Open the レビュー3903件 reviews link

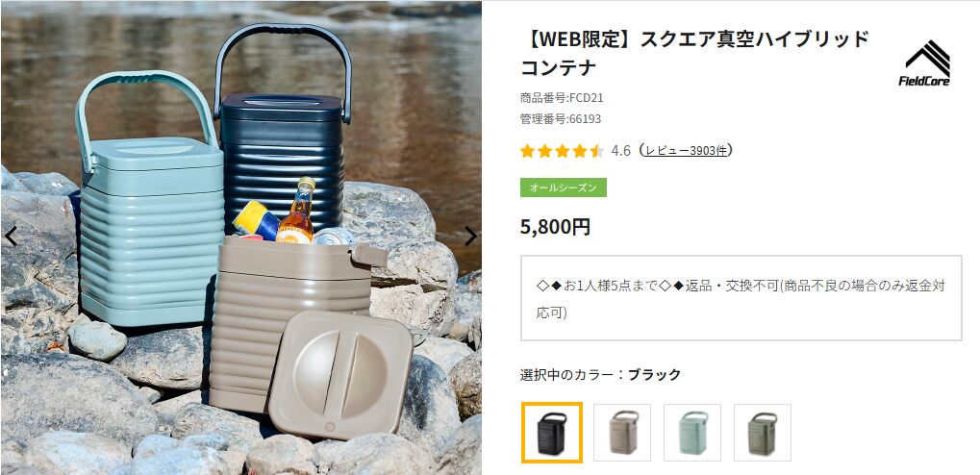pos(687,151)
